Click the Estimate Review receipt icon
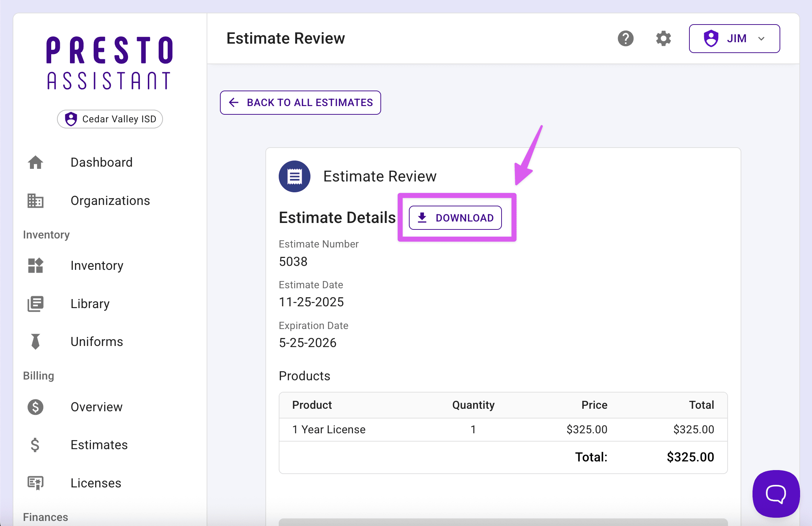 coord(294,176)
